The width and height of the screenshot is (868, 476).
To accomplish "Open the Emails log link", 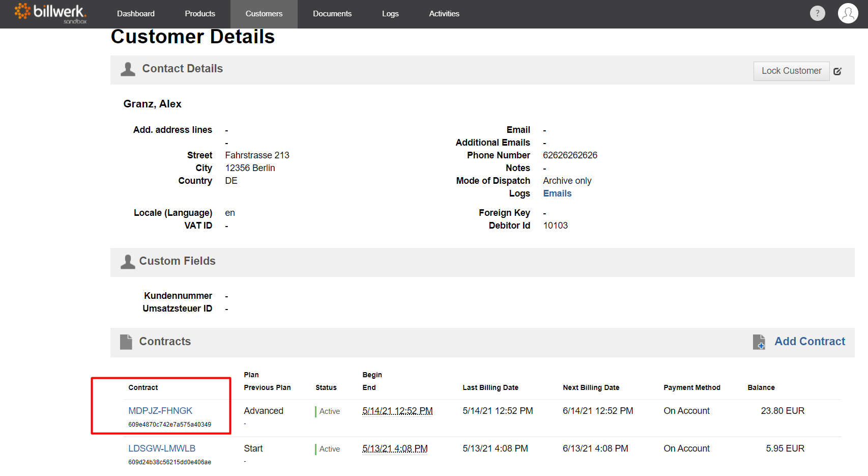I will click(x=557, y=193).
